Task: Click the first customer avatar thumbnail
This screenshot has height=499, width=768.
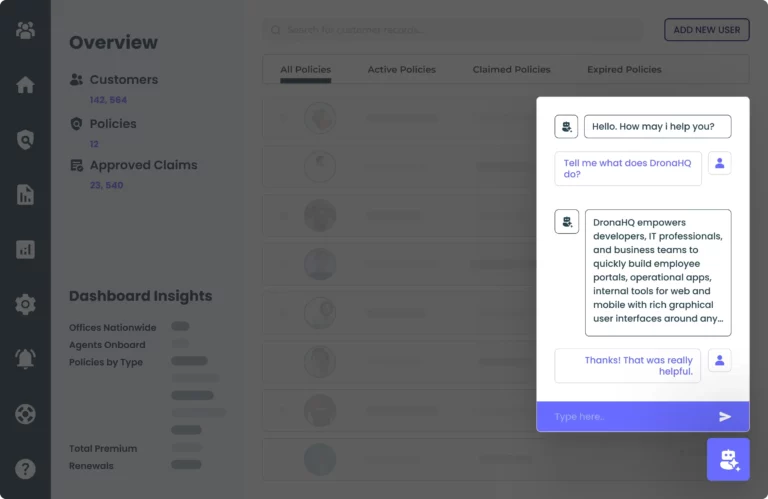Action: click(320, 118)
